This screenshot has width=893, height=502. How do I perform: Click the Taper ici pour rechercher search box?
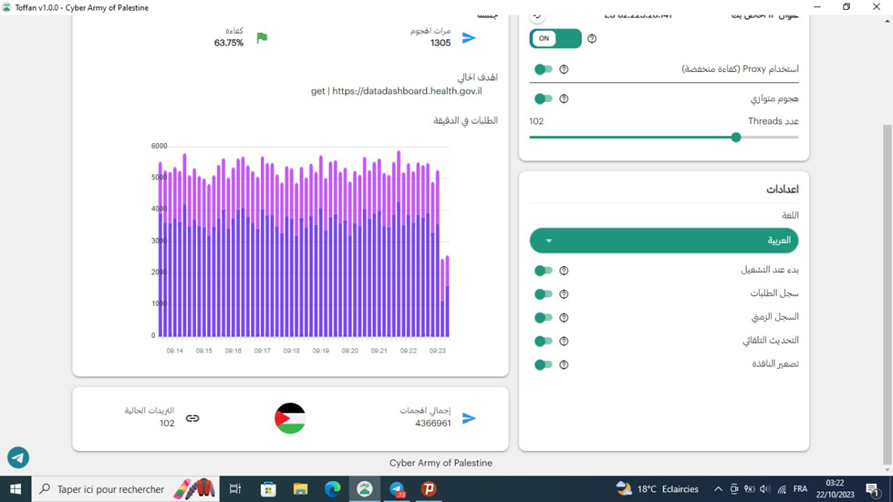(x=125, y=489)
